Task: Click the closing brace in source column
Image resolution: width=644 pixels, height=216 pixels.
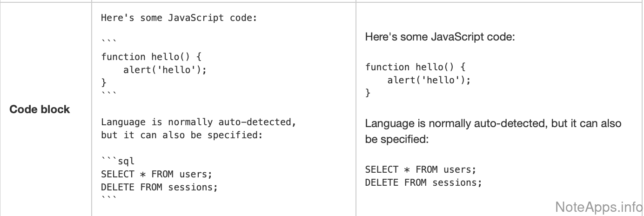Action: click(x=104, y=83)
